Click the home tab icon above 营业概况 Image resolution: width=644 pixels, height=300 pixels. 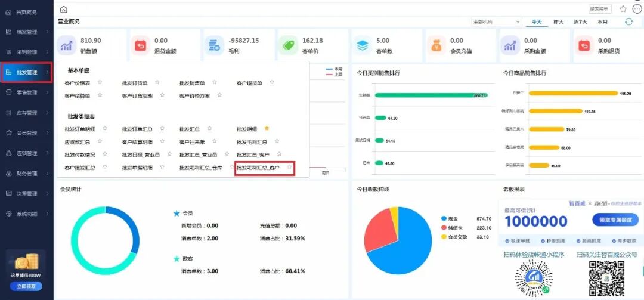pos(64,10)
